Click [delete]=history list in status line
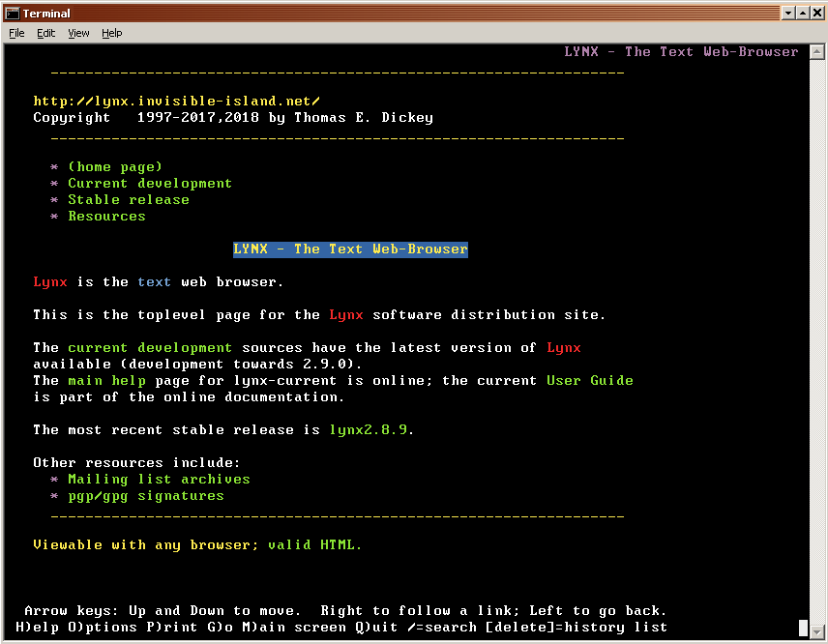This screenshot has height=644, width=828. click(x=577, y=628)
